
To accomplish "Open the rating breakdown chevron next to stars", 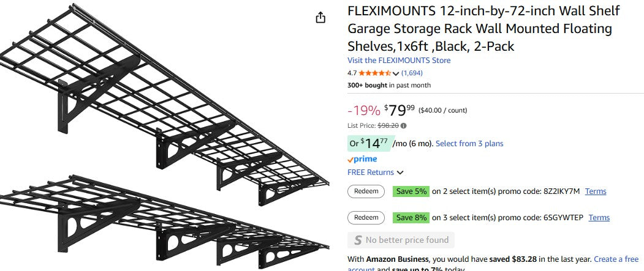I will [396, 73].
